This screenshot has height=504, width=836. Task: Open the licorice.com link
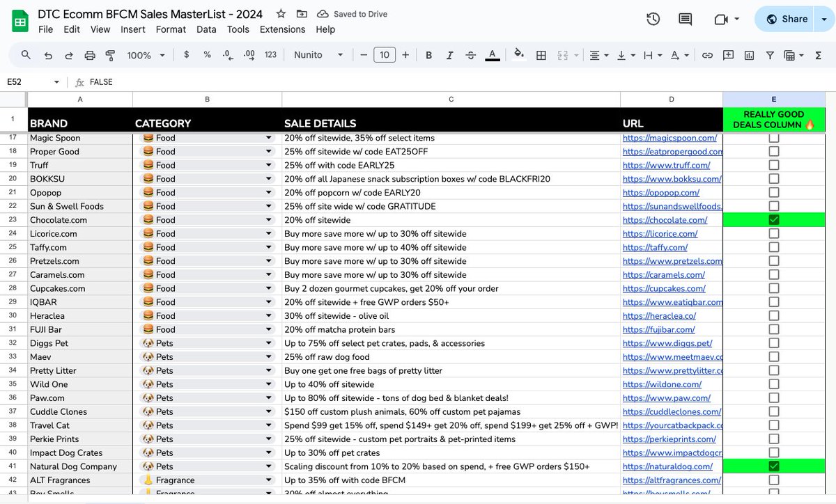pos(660,234)
